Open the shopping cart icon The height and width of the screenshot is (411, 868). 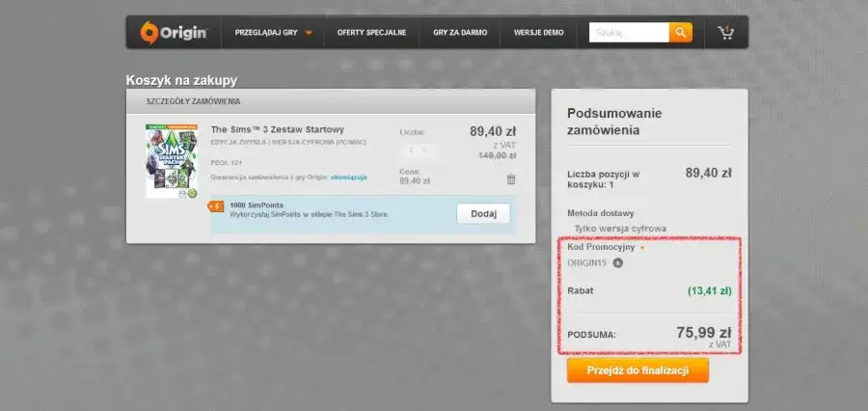725,33
